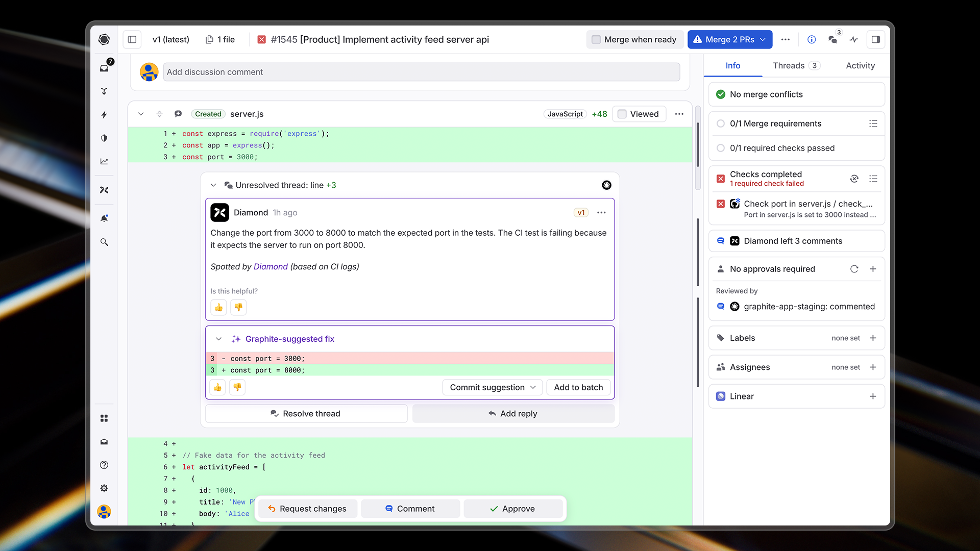Open the notifications bell sidebar icon
980x551 pixels.
click(104, 218)
